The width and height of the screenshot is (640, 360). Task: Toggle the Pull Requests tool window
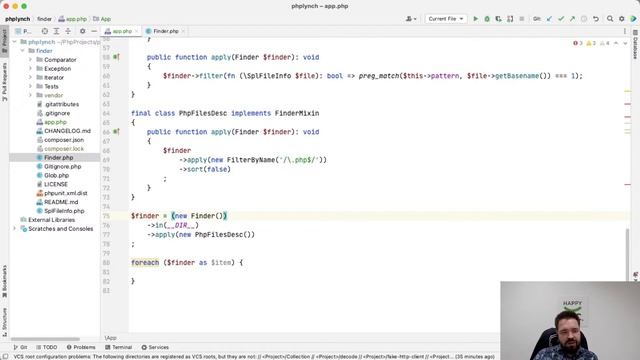tap(4, 82)
